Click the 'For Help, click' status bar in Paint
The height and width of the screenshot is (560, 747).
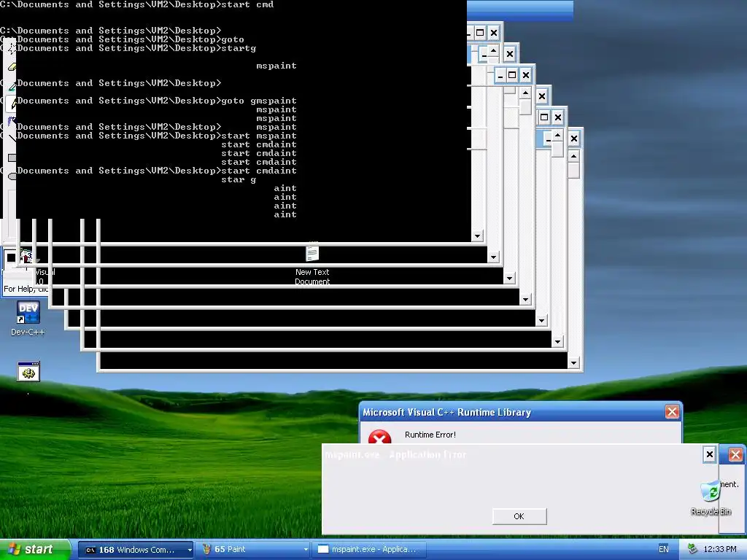tap(26, 289)
